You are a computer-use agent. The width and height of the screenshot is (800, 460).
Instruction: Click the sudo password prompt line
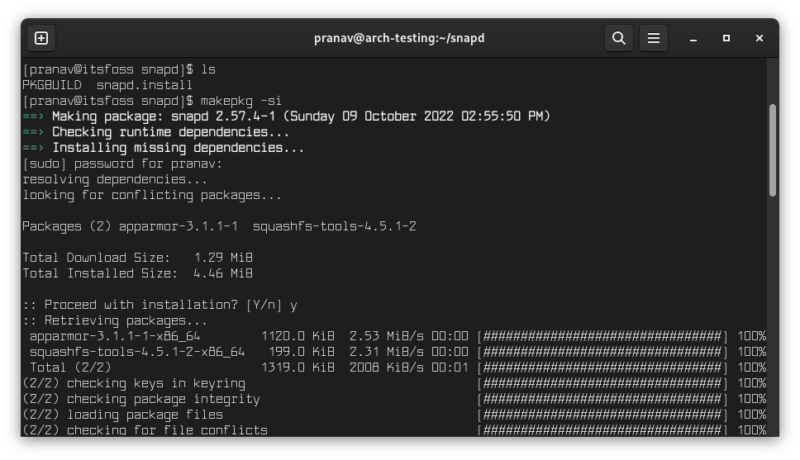[x=122, y=164]
